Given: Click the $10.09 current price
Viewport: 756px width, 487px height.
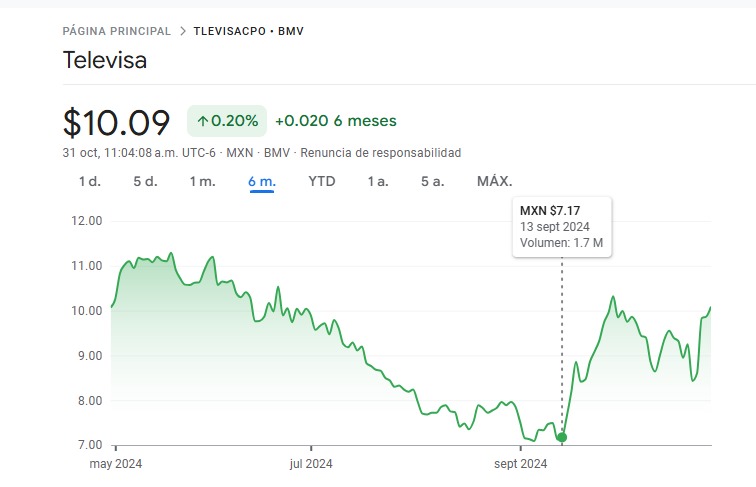Looking at the screenshot, I should point(116,122).
